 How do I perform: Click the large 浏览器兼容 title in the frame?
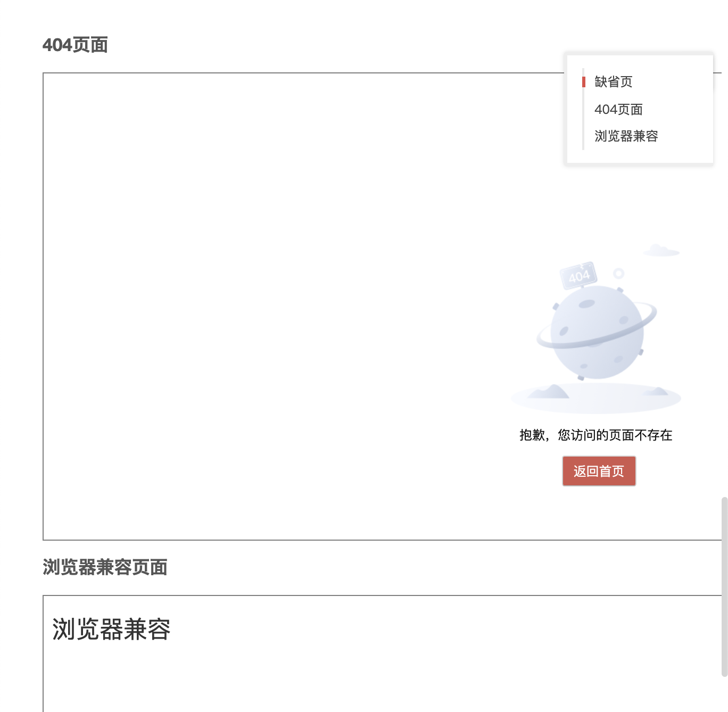point(111,630)
